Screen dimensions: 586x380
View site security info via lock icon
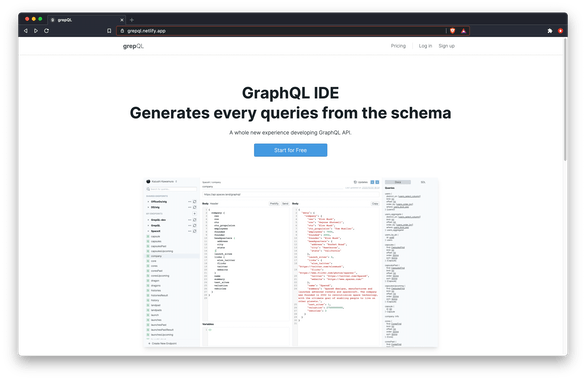pyautogui.click(x=122, y=31)
